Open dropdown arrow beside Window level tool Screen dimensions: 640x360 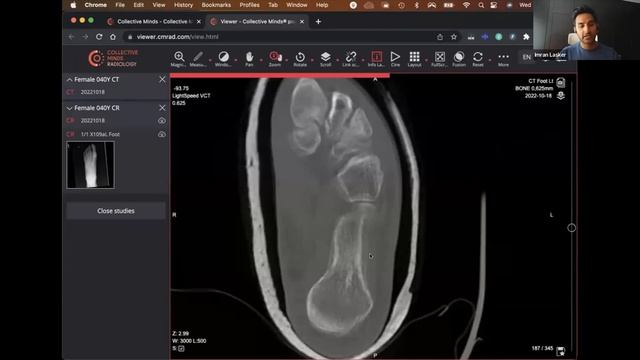[236, 60]
